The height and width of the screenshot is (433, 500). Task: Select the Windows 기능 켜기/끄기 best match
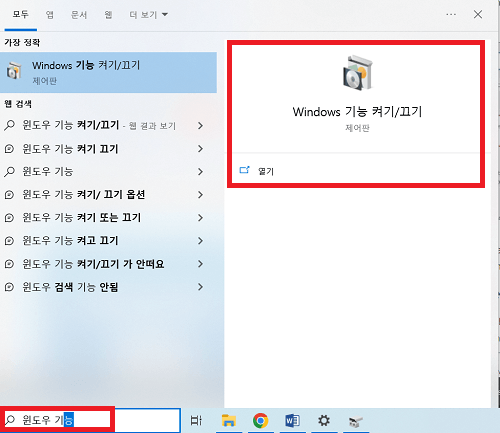[108, 72]
